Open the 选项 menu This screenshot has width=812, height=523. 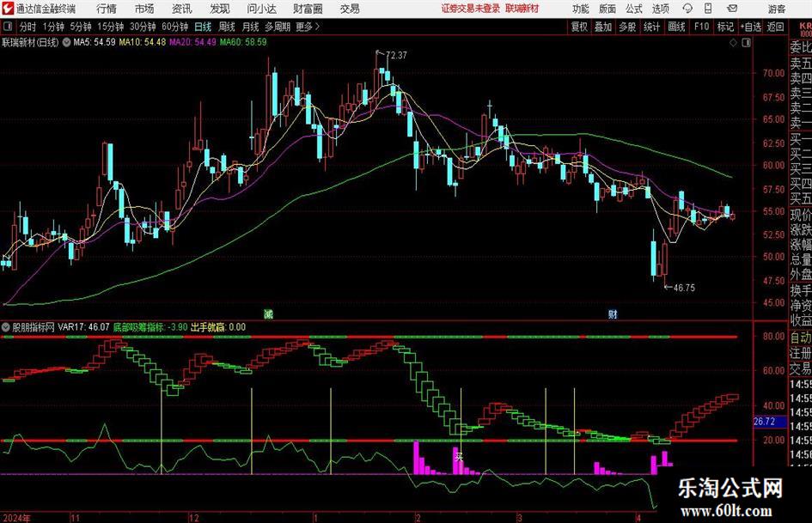(x=660, y=9)
